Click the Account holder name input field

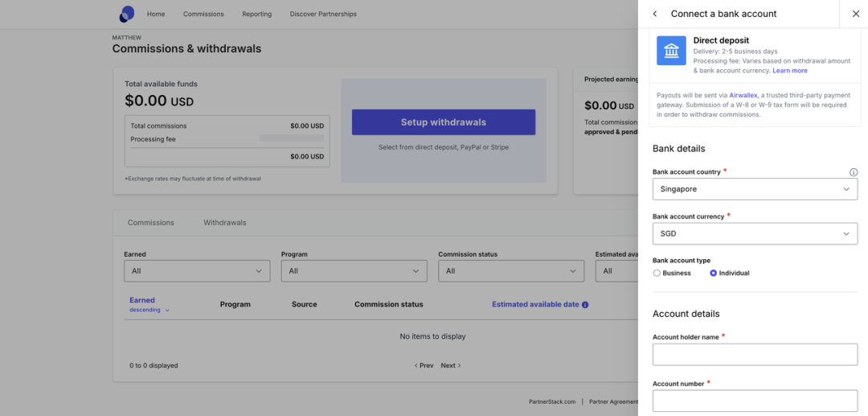(755, 355)
